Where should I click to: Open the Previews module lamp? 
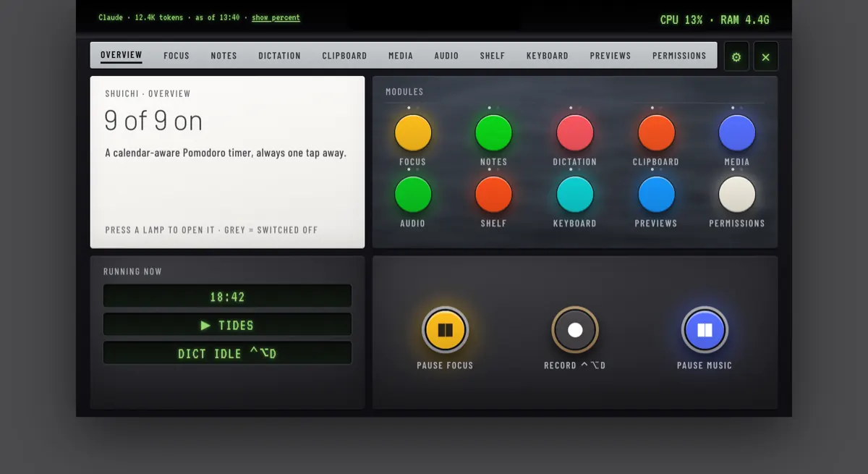tap(656, 195)
